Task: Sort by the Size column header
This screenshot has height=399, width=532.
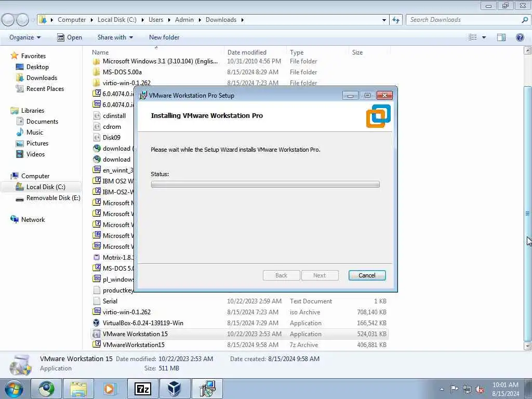Action: [x=357, y=52]
